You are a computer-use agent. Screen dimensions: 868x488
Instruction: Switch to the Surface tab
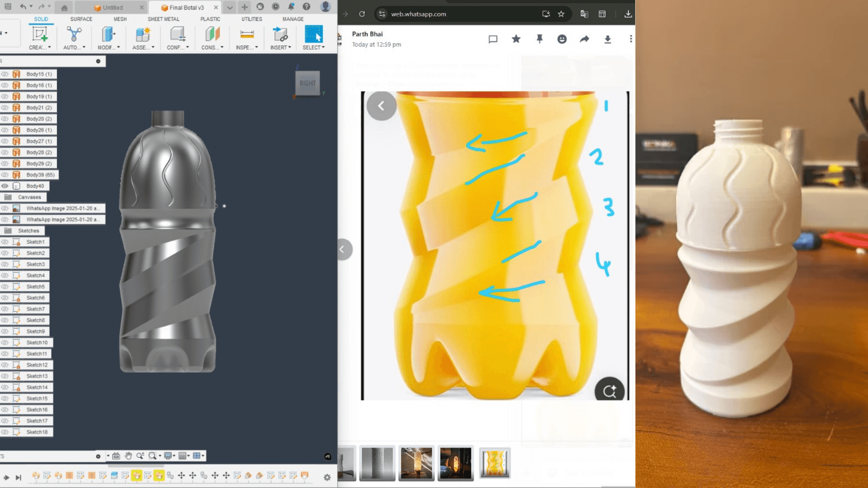click(81, 19)
